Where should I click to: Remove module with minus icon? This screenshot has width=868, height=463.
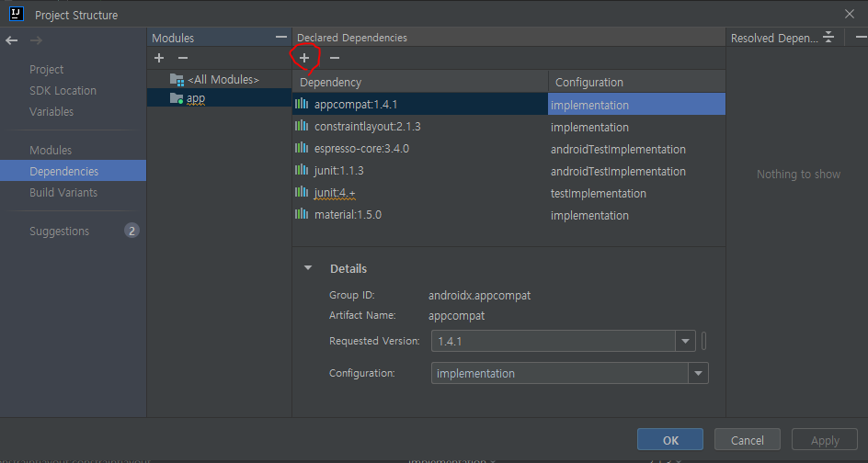pyautogui.click(x=183, y=58)
